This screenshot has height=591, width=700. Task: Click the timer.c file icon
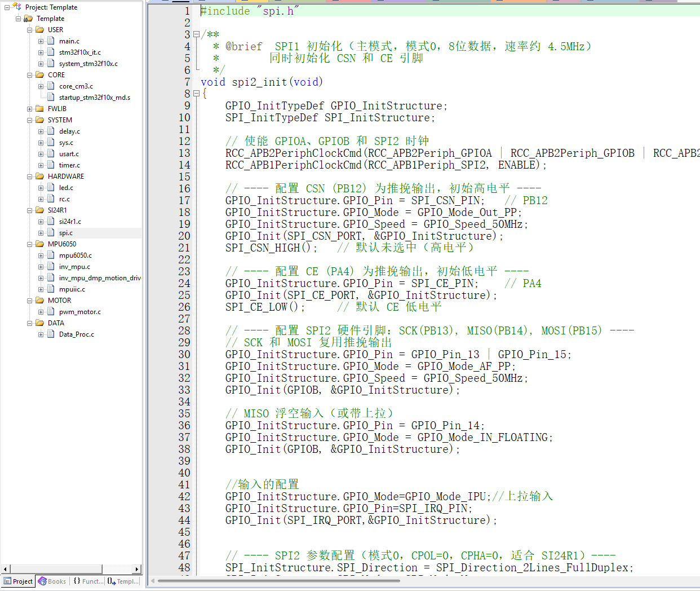pos(51,165)
